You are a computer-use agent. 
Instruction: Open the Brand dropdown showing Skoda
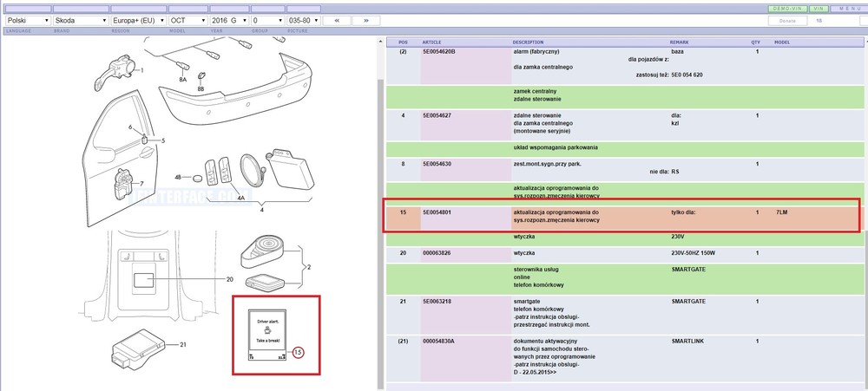point(80,20)
